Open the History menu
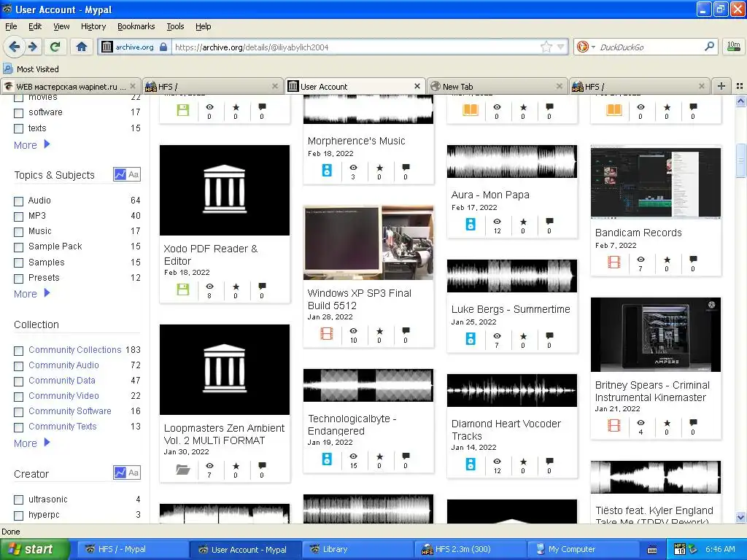 tap(93, 26)
